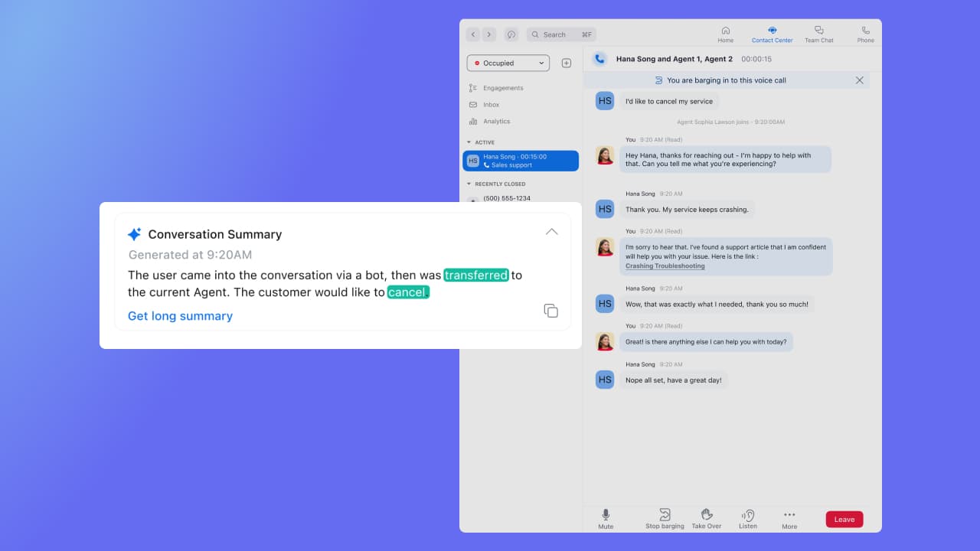Open the Occupied status dropdown
This screenshot has width=980, height=551.
[508, 64]
